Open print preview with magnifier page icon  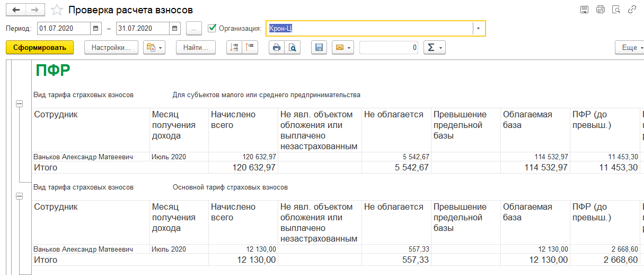pos(292,48)
